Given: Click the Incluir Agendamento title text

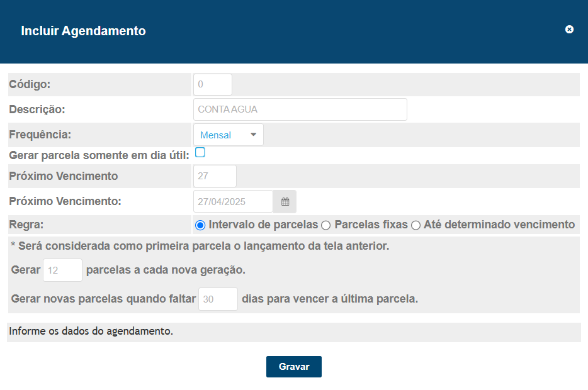Looking at the screenshot, I should (83, 31).
